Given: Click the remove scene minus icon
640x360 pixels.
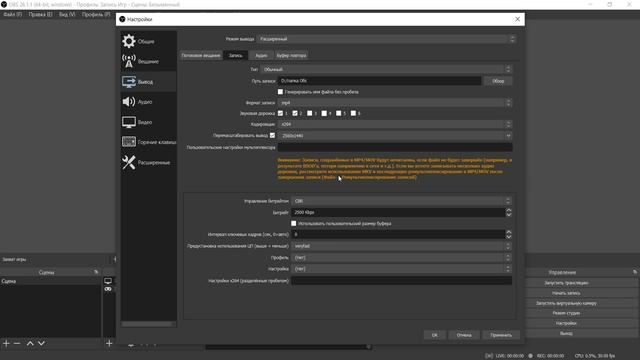Looking at the screenshot, I should point(17,344).
